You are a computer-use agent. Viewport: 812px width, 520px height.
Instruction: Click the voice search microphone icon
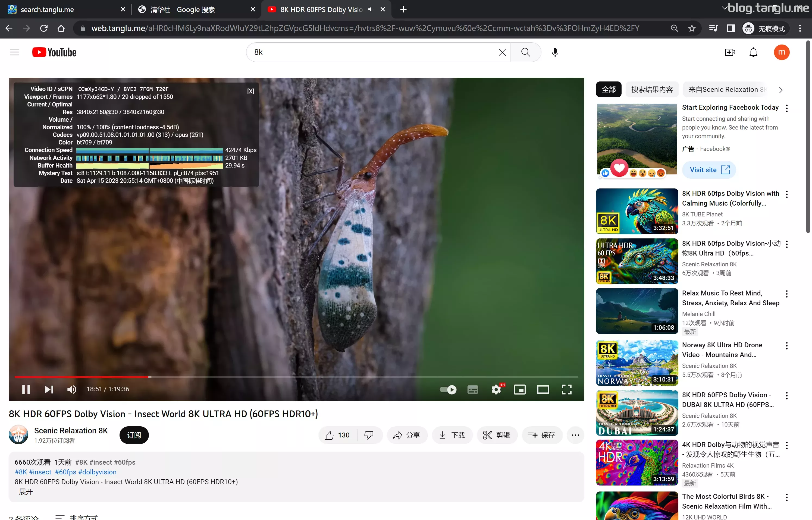click(555, 52)
